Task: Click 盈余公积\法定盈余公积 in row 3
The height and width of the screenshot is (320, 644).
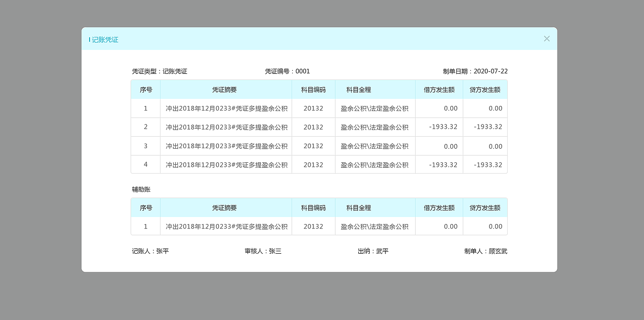Action: point(375,146)
